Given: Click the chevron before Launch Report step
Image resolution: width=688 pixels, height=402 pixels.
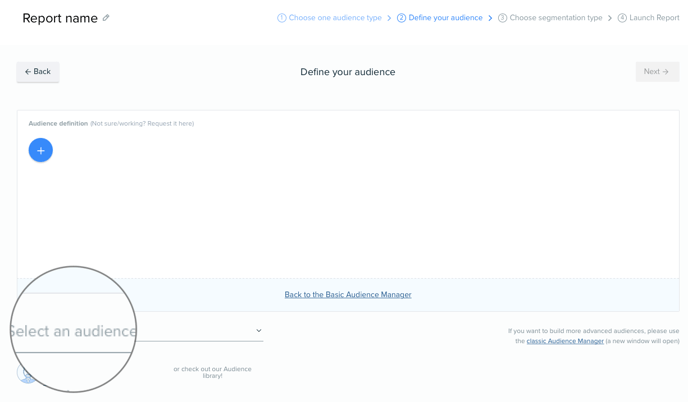Looking at the screenshot, I should click(x=609, y=18).
